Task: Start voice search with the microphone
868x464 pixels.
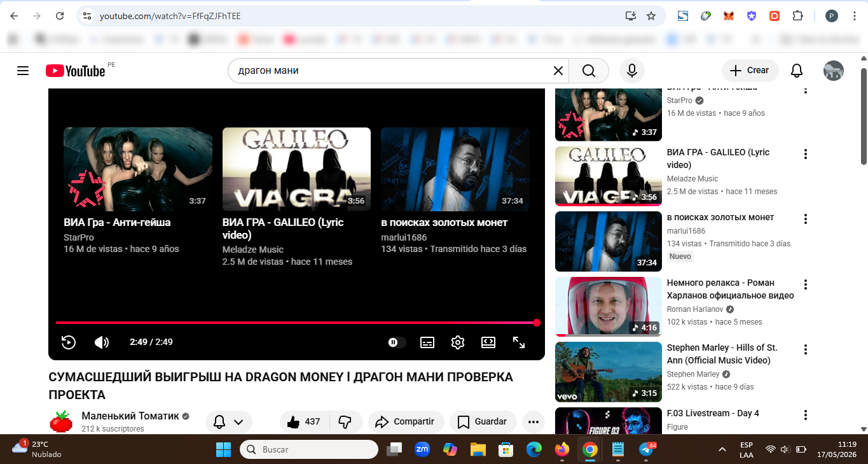Action: point(632,71)
